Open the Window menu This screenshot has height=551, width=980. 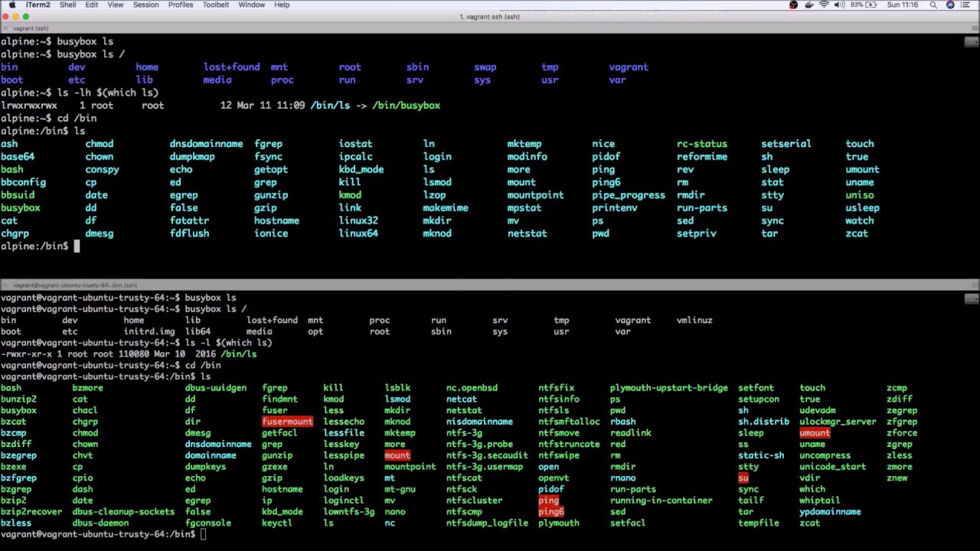click(251, 5)
